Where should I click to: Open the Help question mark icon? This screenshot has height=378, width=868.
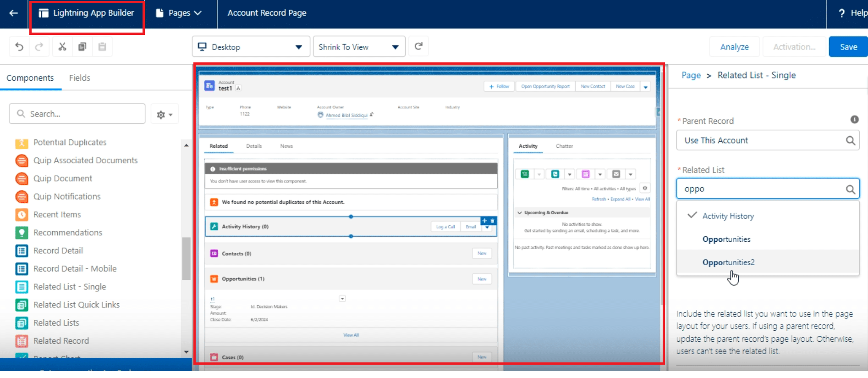coord(841,13)
